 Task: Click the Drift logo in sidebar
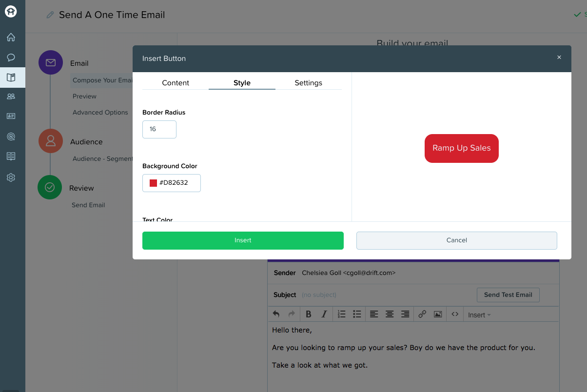pos(11,11)
